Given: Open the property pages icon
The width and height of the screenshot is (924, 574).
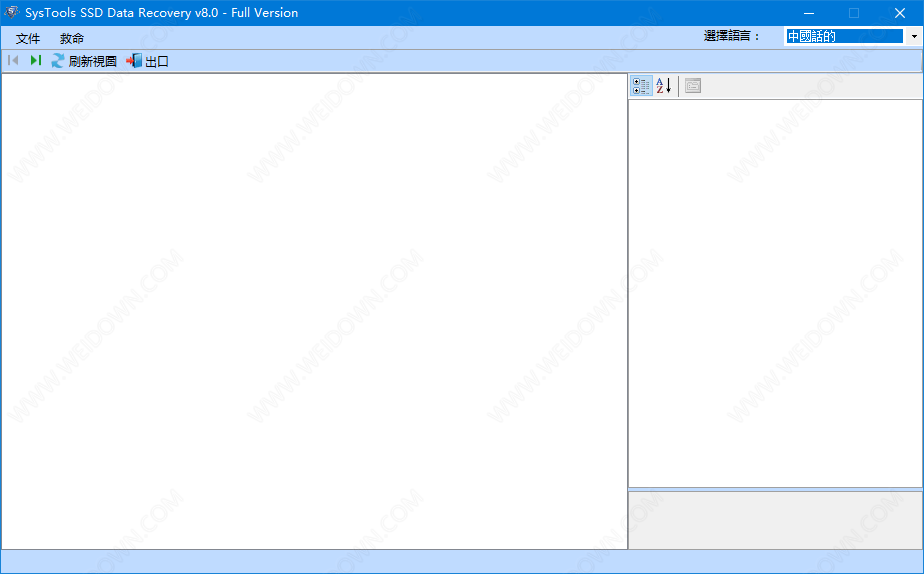Looking at the screenshot, I should pos(693,86).
